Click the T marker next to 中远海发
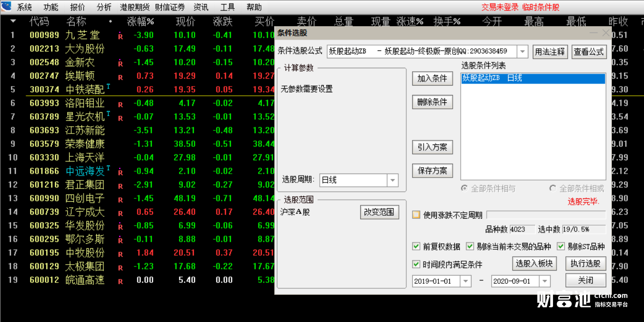The width and height of the screenshot is (644, 322). (x=108, y=168)
